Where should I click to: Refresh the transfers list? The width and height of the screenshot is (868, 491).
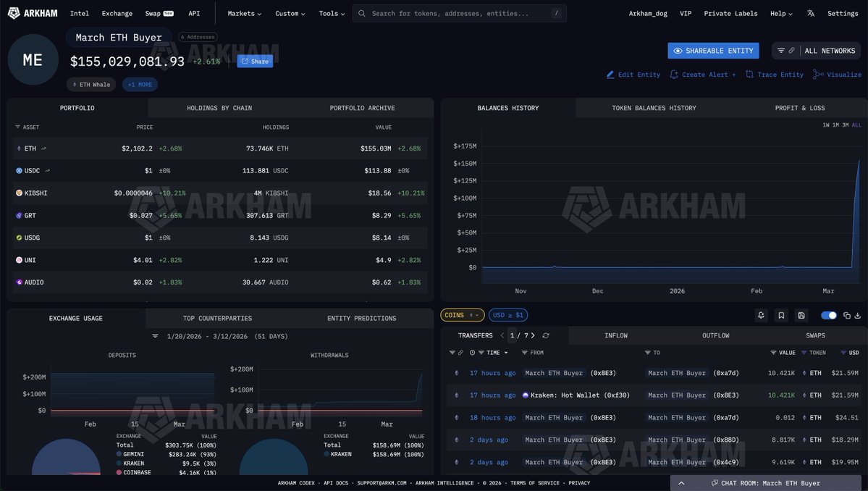(x=546, y=335)
